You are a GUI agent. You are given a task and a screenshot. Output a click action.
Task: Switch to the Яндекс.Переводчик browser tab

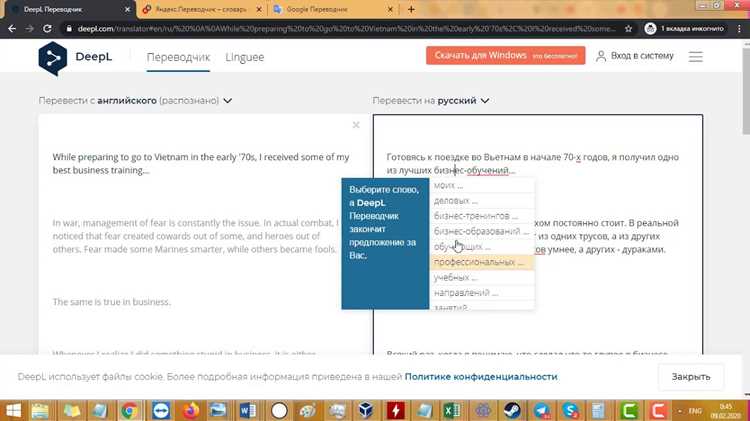click(201, 9)
